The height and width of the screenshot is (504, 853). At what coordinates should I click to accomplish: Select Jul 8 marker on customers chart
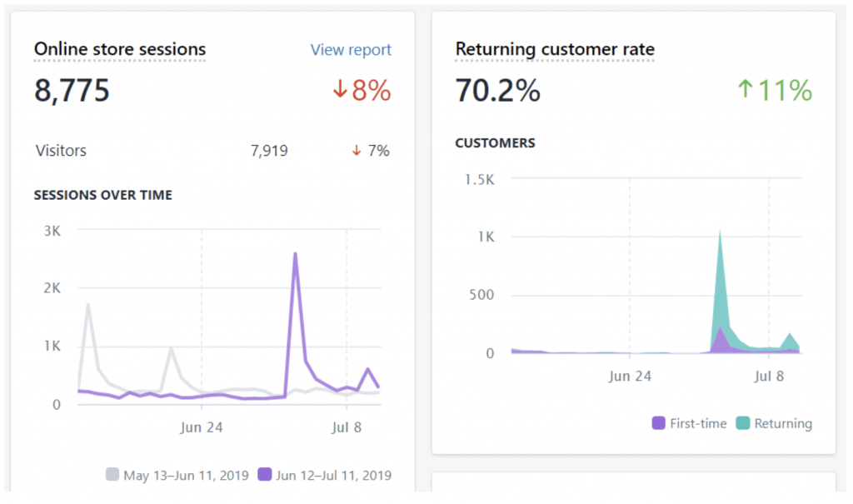769,376
